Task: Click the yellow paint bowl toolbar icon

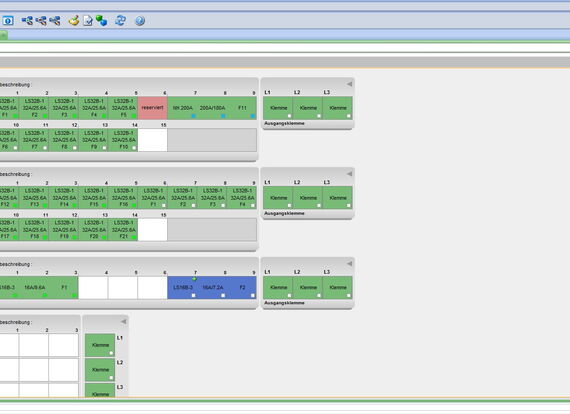Action: (74, 21)
